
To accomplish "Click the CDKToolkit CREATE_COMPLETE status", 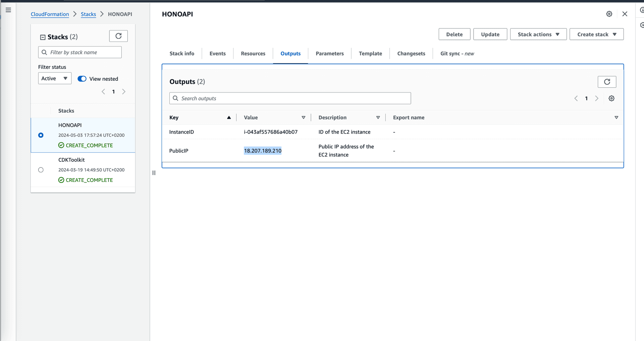I will click(x=86, y=180).
